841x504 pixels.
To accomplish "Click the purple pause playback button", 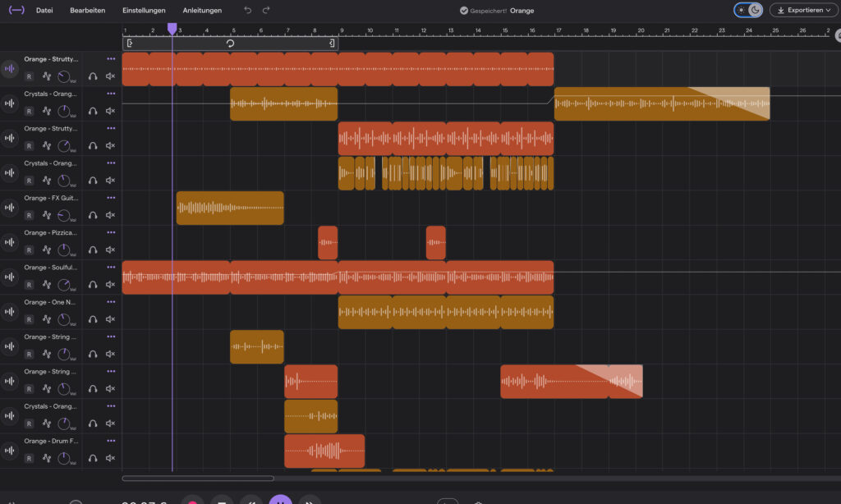I will pyautogui.click(x=280, y=500).
